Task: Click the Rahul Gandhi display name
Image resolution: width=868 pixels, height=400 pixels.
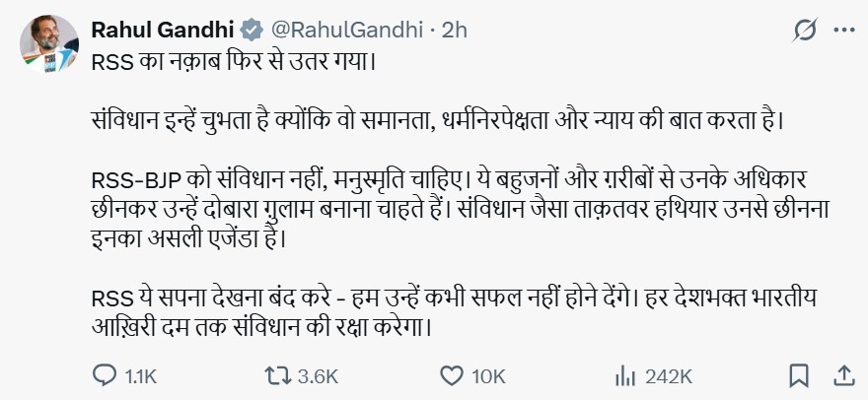Action: tap(156, 31)
